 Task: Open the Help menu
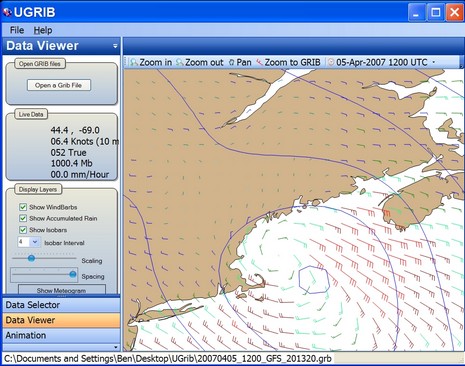[x=43, y=30]
